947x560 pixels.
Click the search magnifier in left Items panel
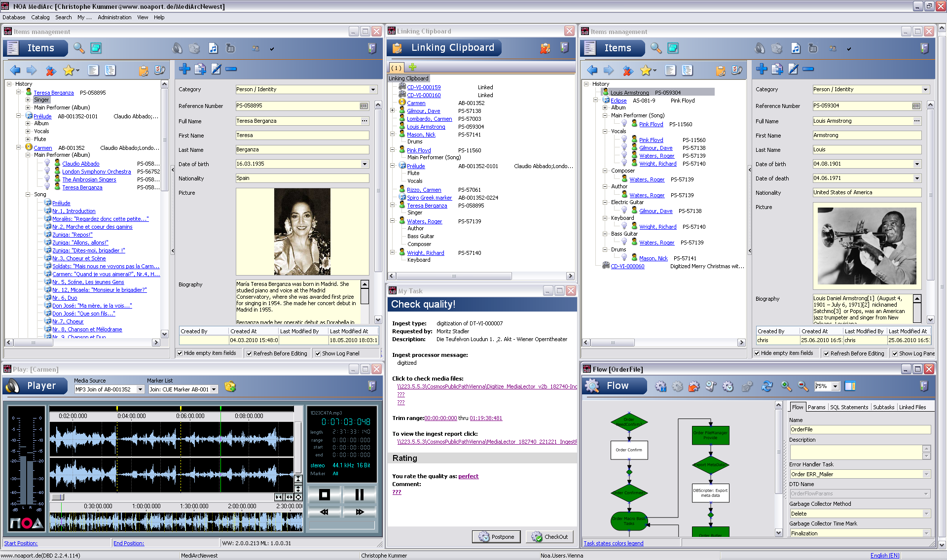click(78, 48)
